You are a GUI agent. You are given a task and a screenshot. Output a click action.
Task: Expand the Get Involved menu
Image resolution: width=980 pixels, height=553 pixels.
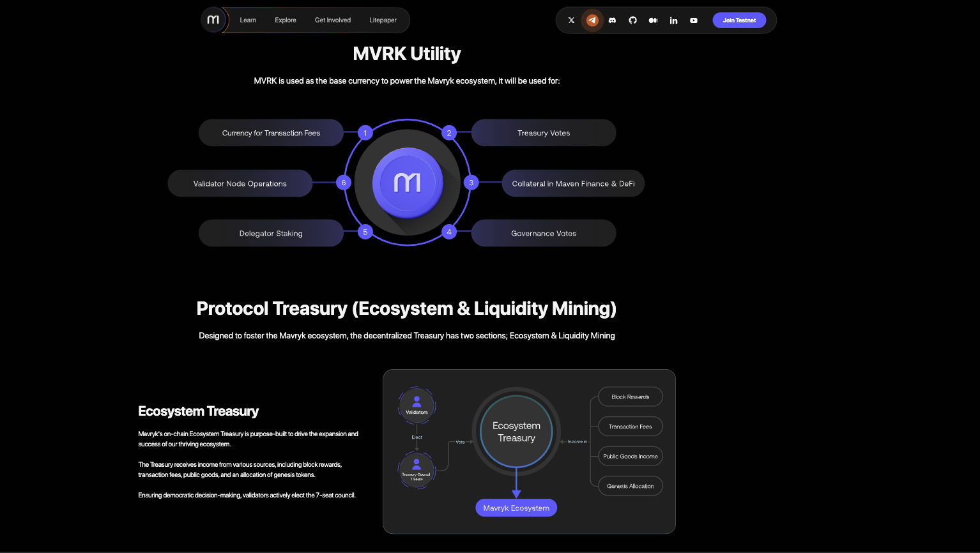(333, 20)
